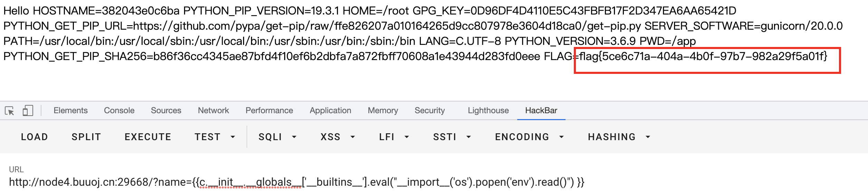Open the Performance tab

pyautogui.click(x=269, y=110)
